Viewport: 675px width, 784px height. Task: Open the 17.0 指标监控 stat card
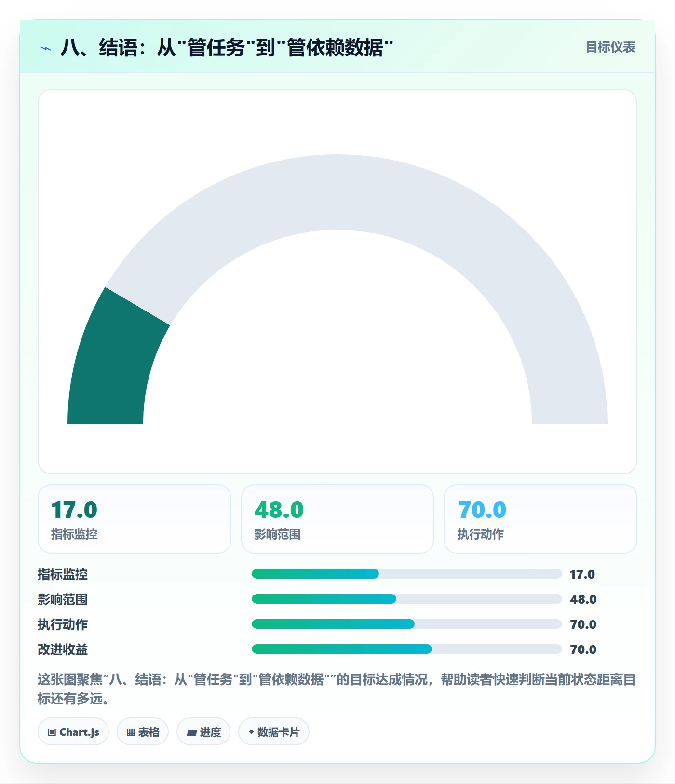(135, 519)
